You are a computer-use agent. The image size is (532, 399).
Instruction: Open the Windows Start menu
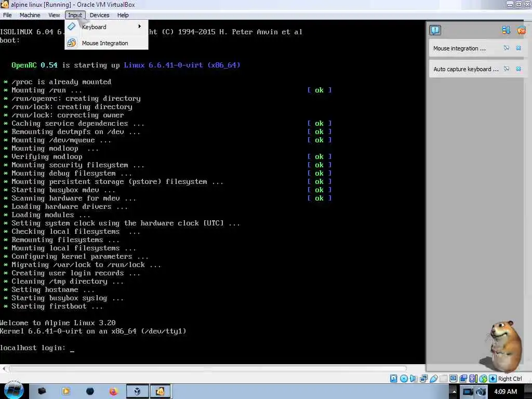click(14, 391)
